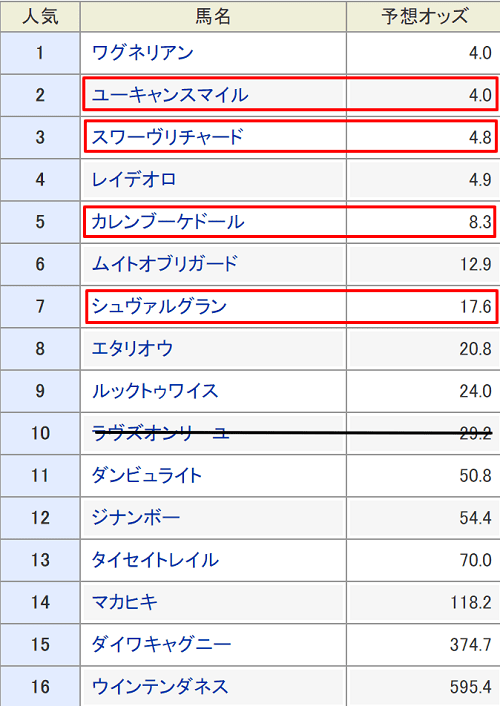Open the ワグネリアン horse link
The height and width of the screenshot is (706, 500).
[142, 53]
